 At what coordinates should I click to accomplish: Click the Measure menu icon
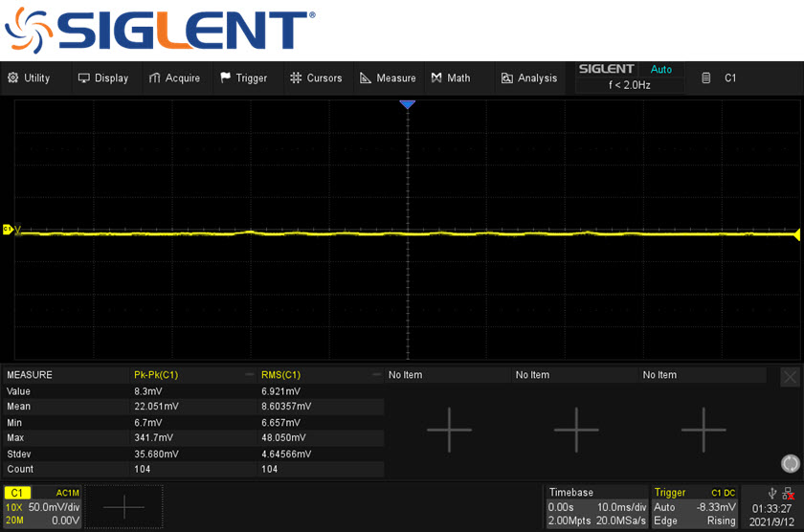pos(366,78)
